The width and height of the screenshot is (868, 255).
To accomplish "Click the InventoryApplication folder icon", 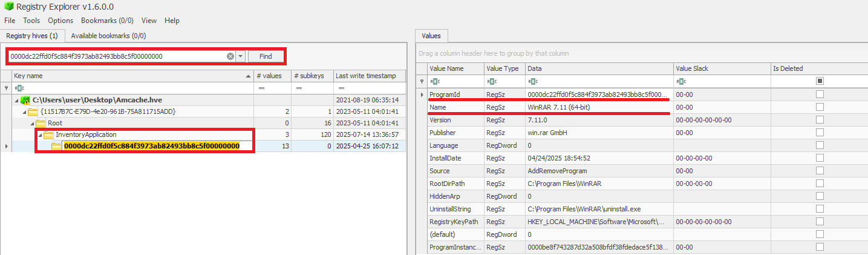I will (49, 134).
